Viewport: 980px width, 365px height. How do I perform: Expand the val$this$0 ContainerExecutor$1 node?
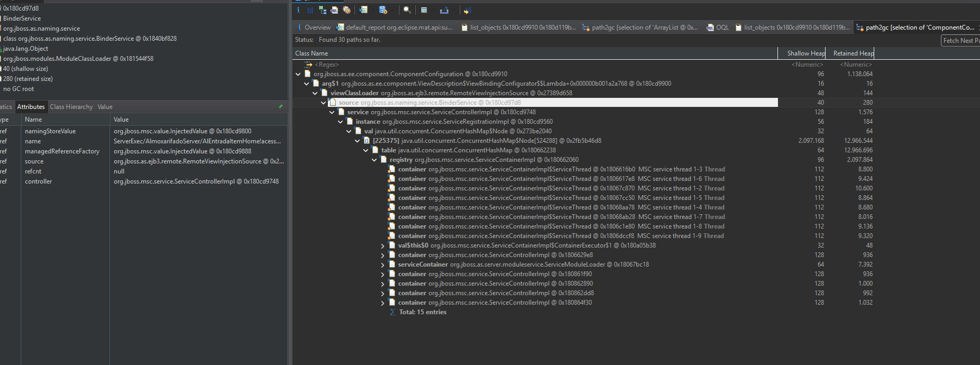[383, 245]
